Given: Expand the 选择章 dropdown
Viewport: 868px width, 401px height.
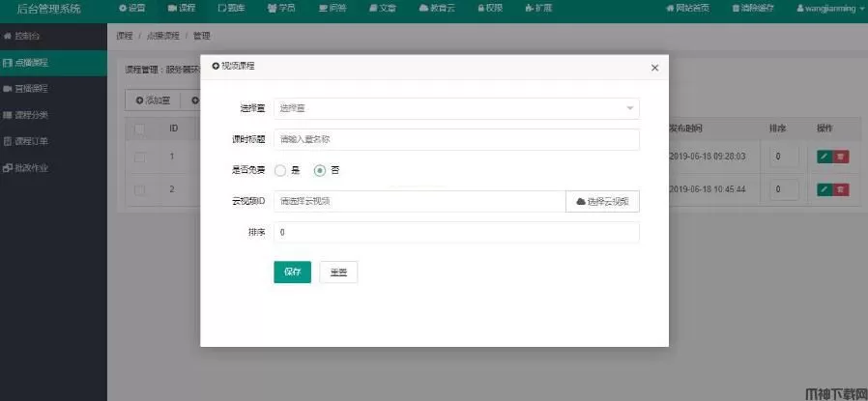Looking at the screenshot, I should point(456,108).
